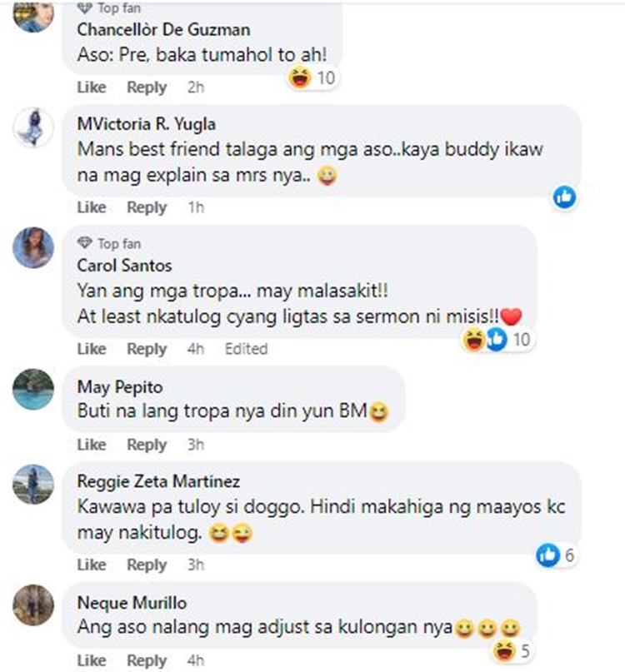Click Carol Santos's Top fan diamond badge

click(x=84, y=243)
